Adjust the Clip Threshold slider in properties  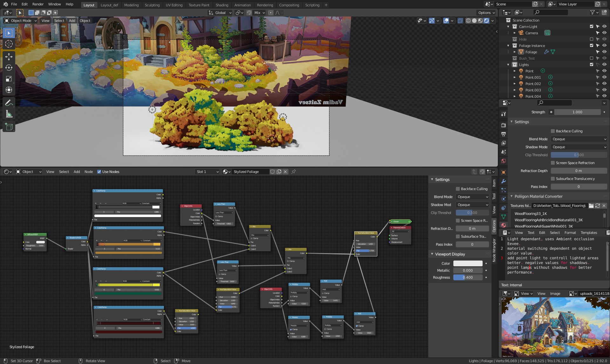coord(579,155)
